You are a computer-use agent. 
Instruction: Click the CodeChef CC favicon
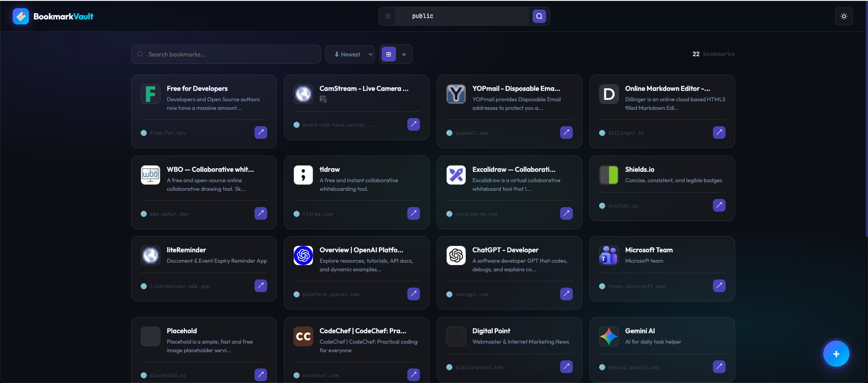pos(303,336)
